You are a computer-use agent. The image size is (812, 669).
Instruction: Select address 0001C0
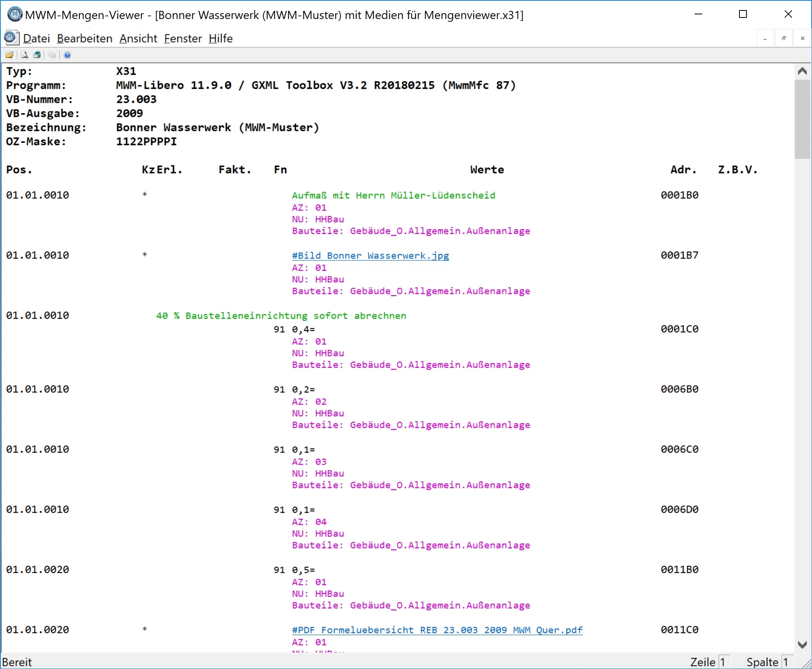click(679, 329)
